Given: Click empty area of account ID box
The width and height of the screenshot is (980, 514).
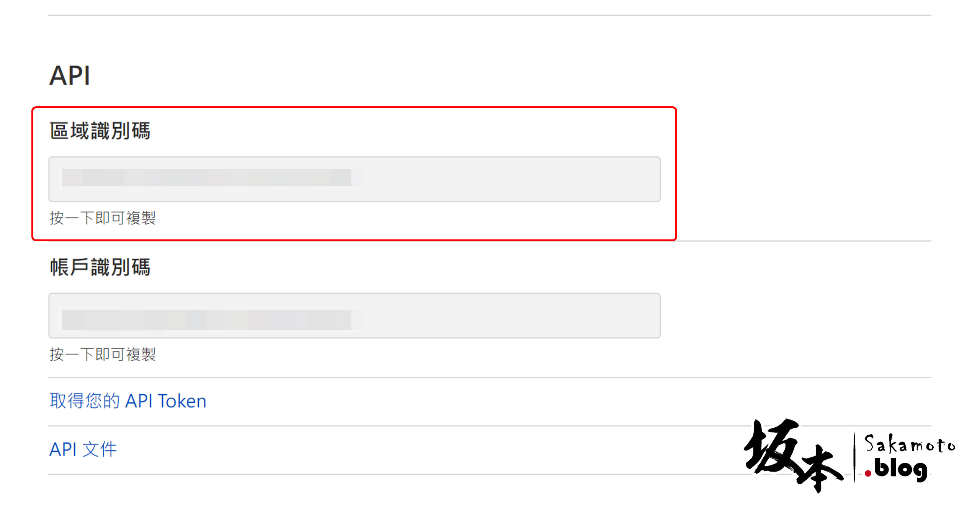Looking at the screenshot, I should coord(509,316).
